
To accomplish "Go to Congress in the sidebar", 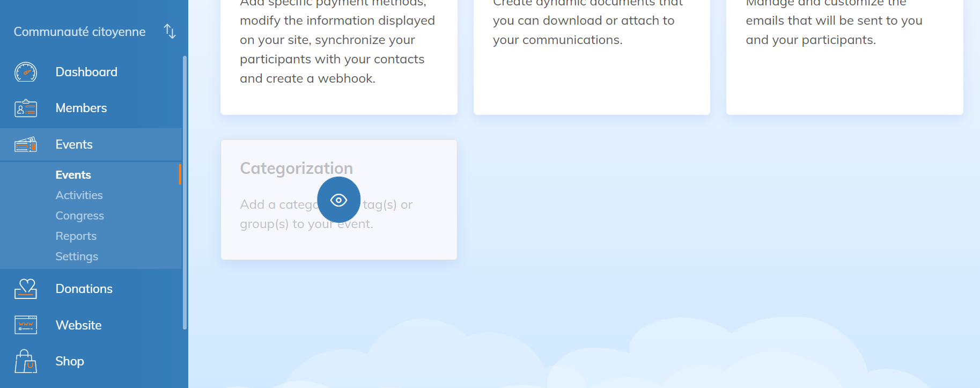I will tap(79, 216).
